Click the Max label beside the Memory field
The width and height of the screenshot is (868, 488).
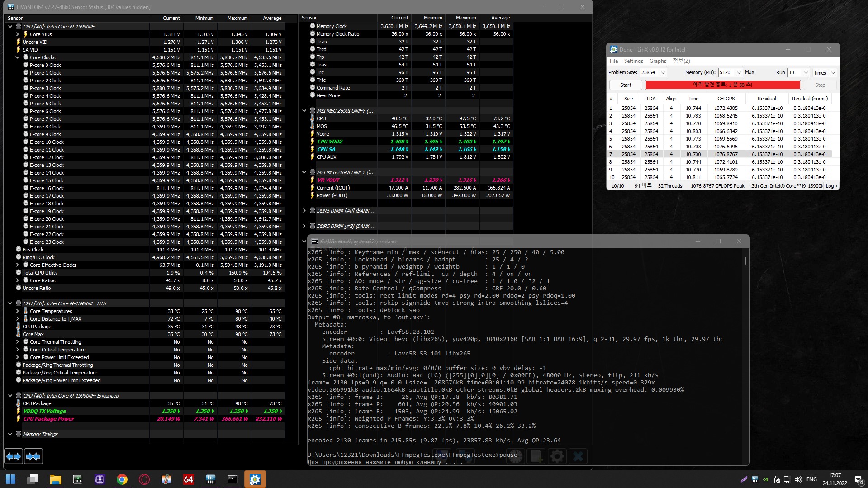tap(749, 72)
